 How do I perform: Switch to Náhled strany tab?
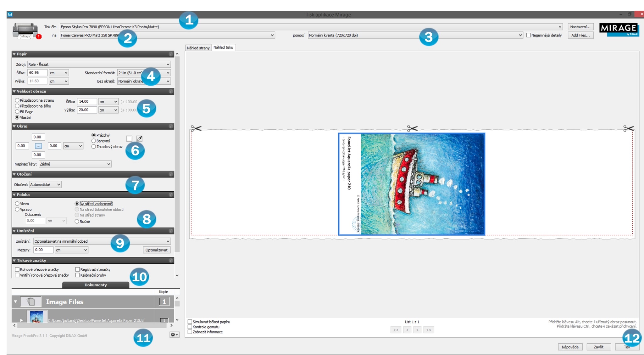[x=198, y=48]
